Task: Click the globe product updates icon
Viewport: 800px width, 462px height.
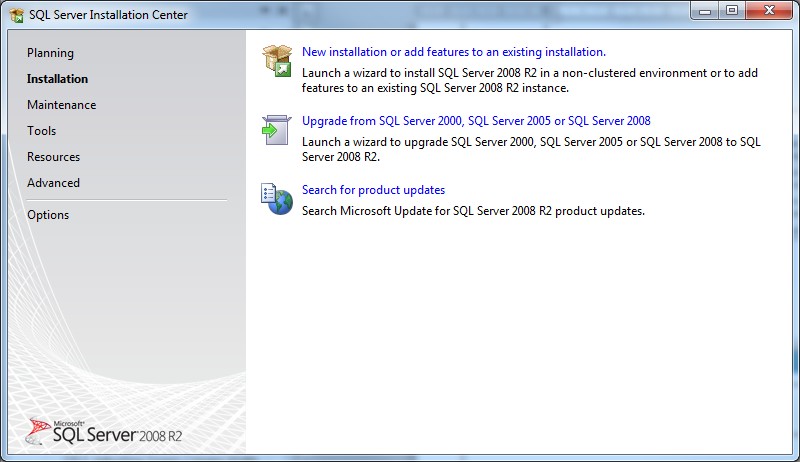Action: coord(277,199)
